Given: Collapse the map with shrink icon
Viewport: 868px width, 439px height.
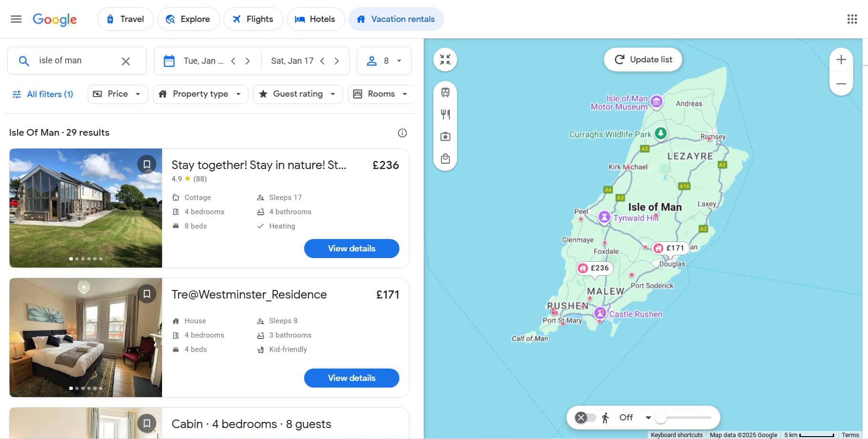Looking at the screenshot, I should pos(445,60).
